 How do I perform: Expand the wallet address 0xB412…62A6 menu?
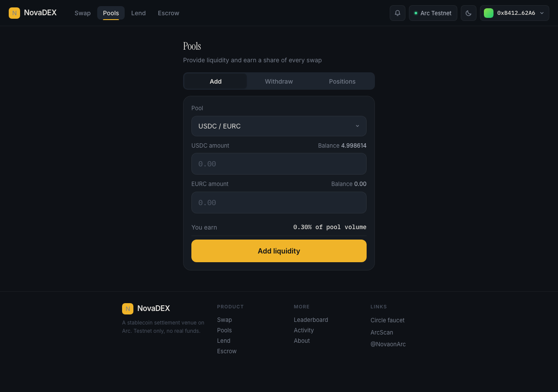pos(514,13)
